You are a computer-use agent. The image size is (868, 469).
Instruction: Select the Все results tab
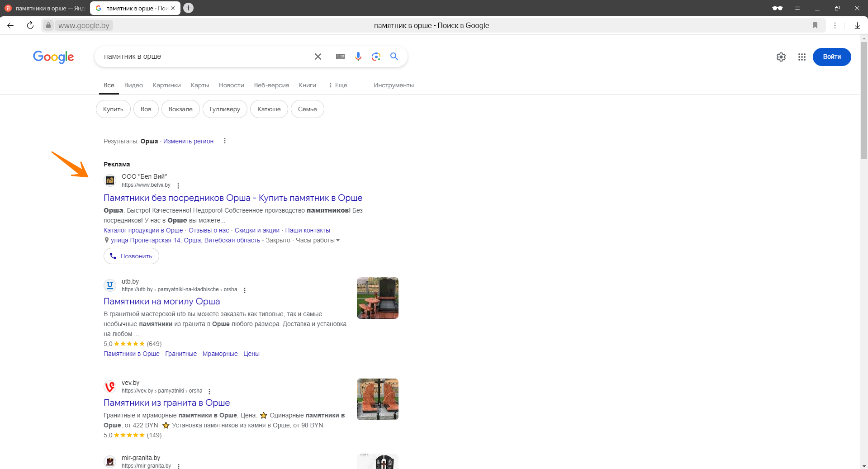pyautogui.click(x=109, y=85)
